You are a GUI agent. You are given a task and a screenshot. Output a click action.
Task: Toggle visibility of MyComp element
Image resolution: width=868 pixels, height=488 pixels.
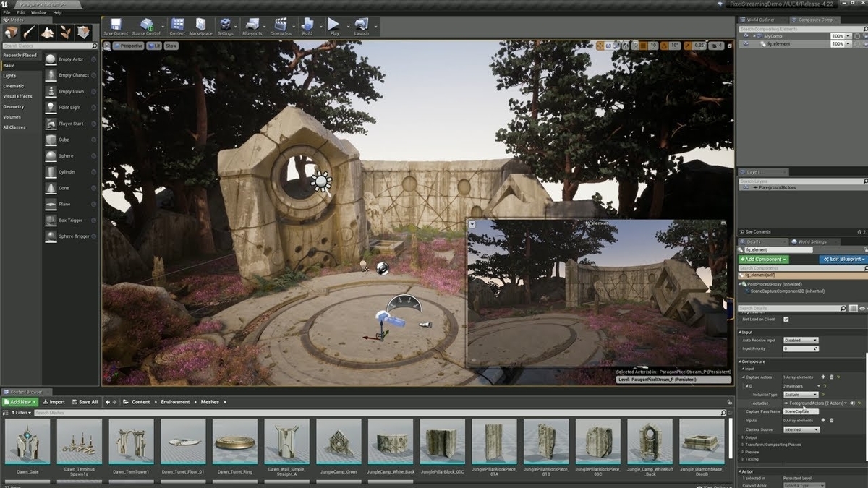[x=746, y=36]
